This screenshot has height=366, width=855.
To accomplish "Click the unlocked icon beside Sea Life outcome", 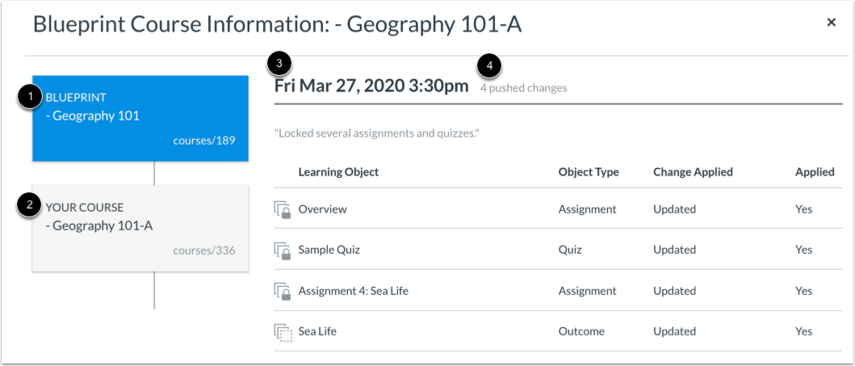I will click(x=282, y=332).
